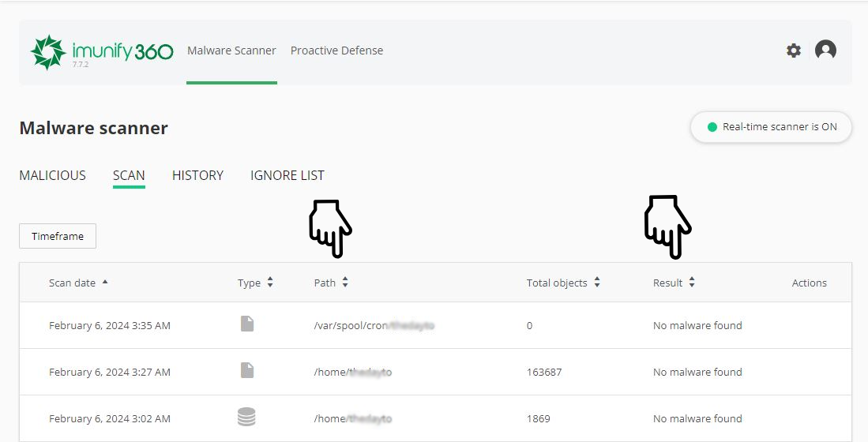
Task: Open the IGNORE LIST tab
Action: pos(287,175)
